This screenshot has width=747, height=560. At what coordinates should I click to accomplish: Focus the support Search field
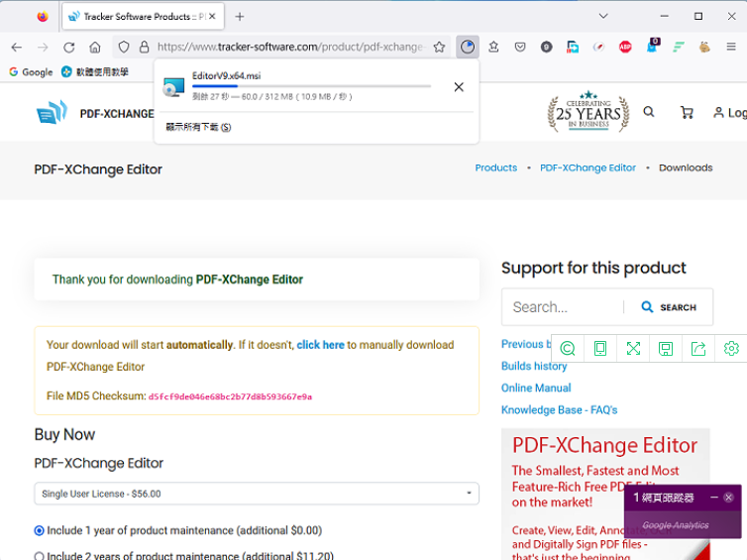[x=564, y=307]
